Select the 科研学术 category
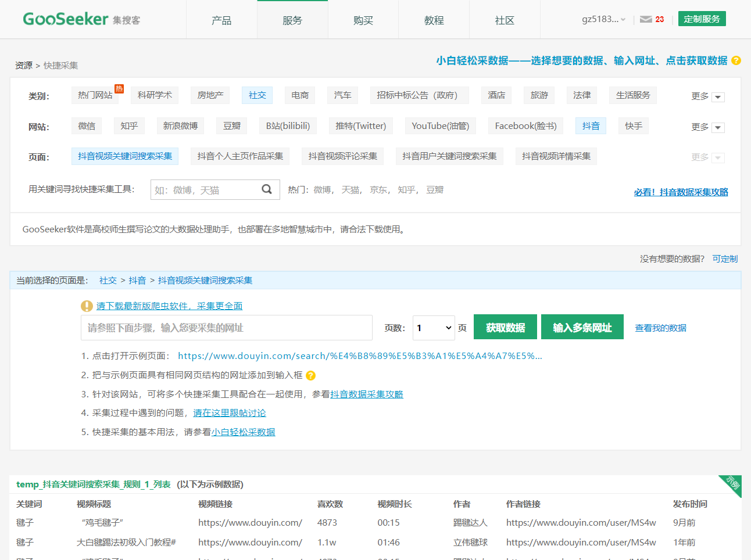The width and height of the screenshot is (751, 560). (155, 95)
